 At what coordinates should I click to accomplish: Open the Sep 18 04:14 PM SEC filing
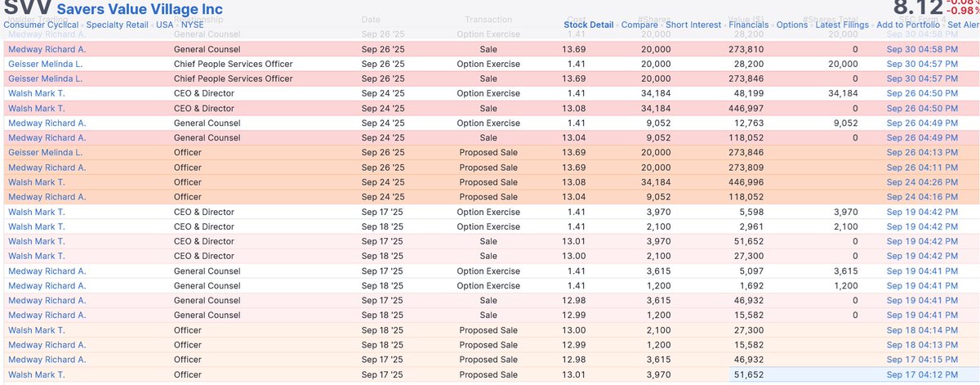point(923,329)
